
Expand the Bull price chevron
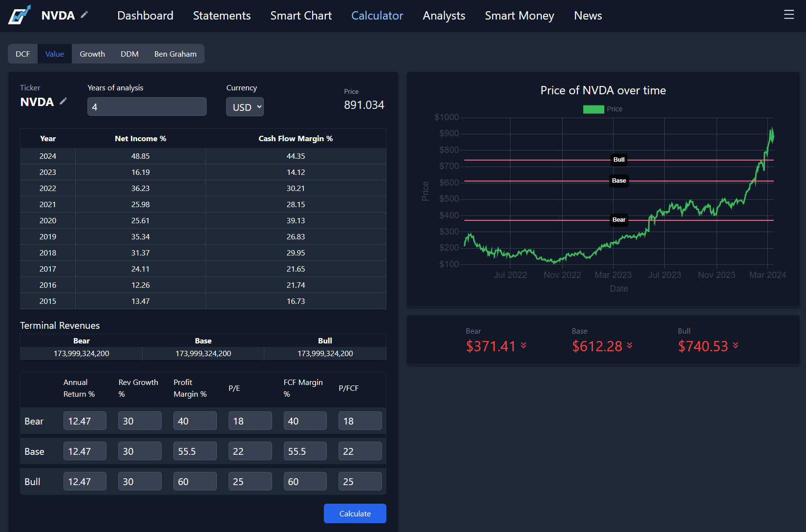736,345
